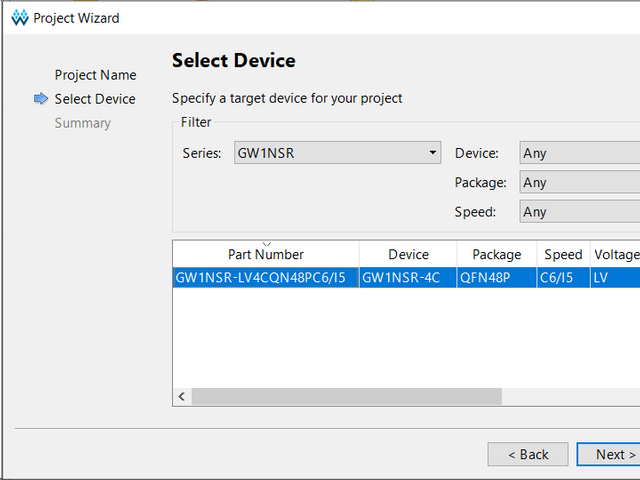
Task: Go to the Project Name wizard step
Action: 95,75
